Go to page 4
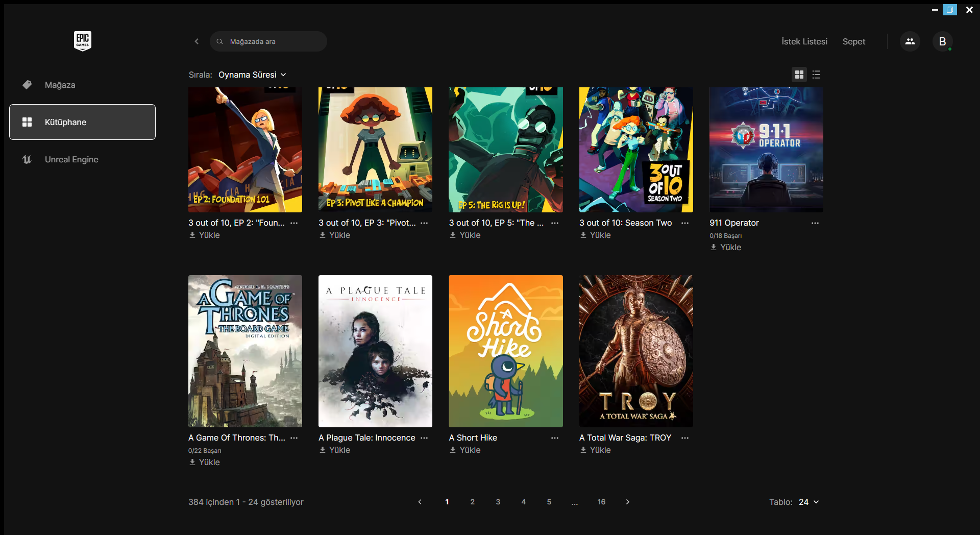The image size is (980, 535). [524, 502]
